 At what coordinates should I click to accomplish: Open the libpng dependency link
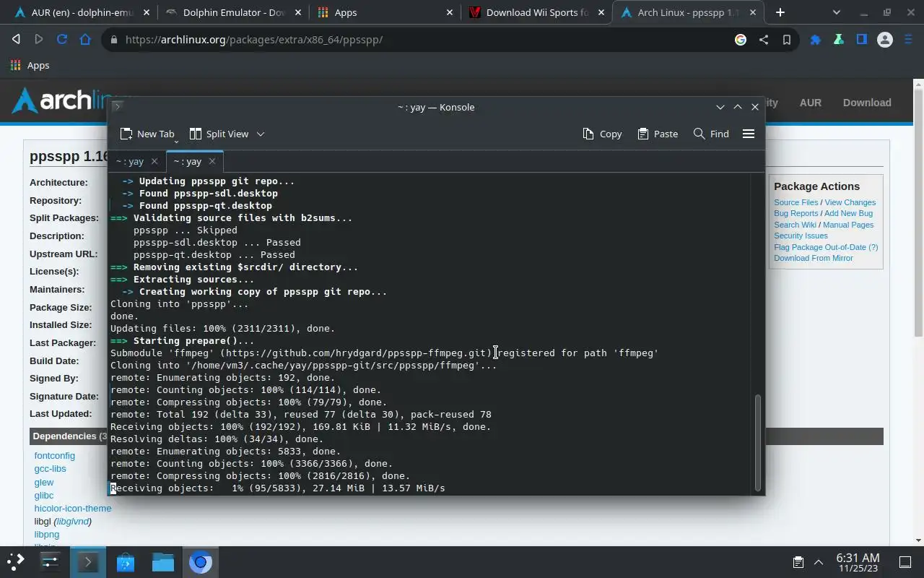pyautogui.click(x=46, y=534)
